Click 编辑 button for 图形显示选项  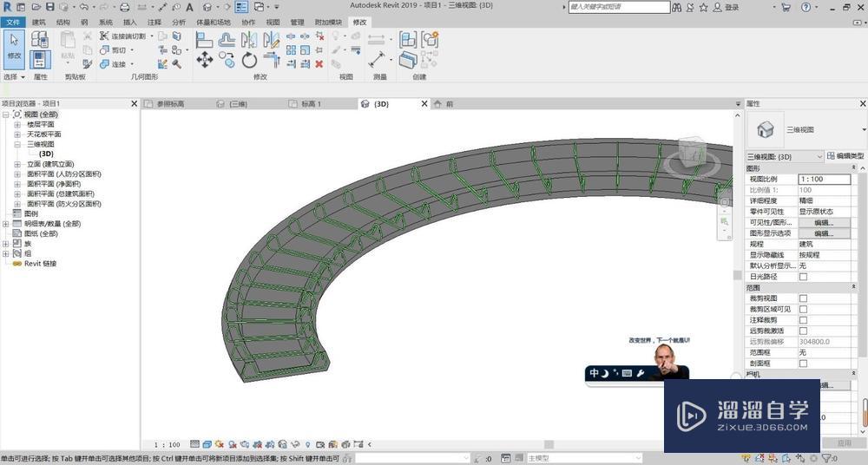point(824,233)
